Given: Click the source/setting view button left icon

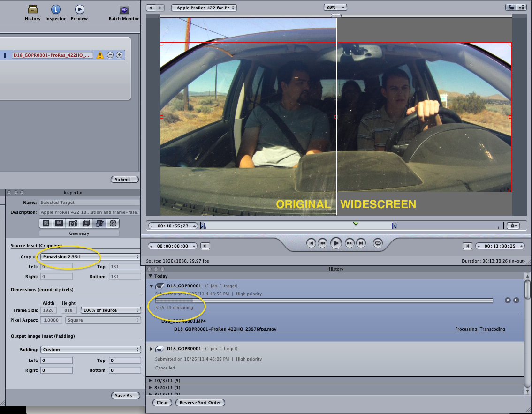Looking at the screenshot, I should click(510, 8).
